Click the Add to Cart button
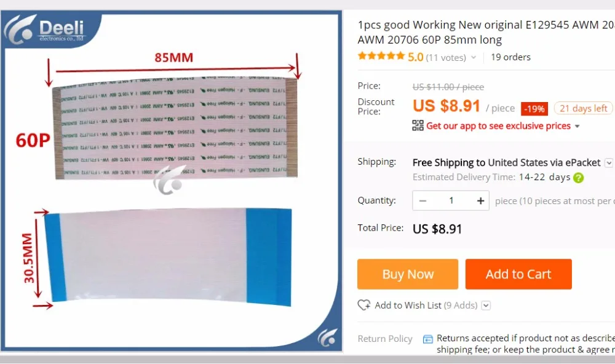Screen dimensions: 615x364 pyautogui.click(x=518, y=274)
